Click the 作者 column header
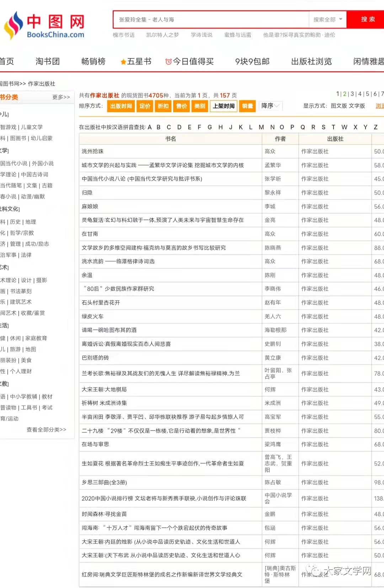384x588 pixels. (x=280, y=139)
